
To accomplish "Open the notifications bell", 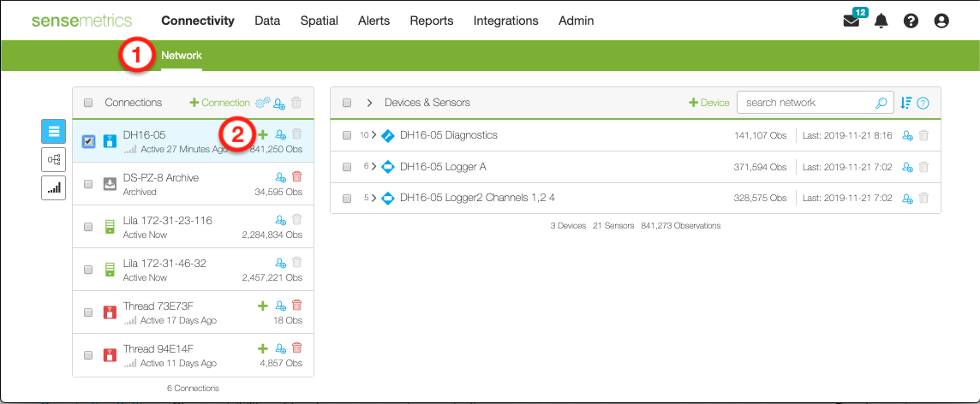I will pyautogui.click(x=881, y=21).
